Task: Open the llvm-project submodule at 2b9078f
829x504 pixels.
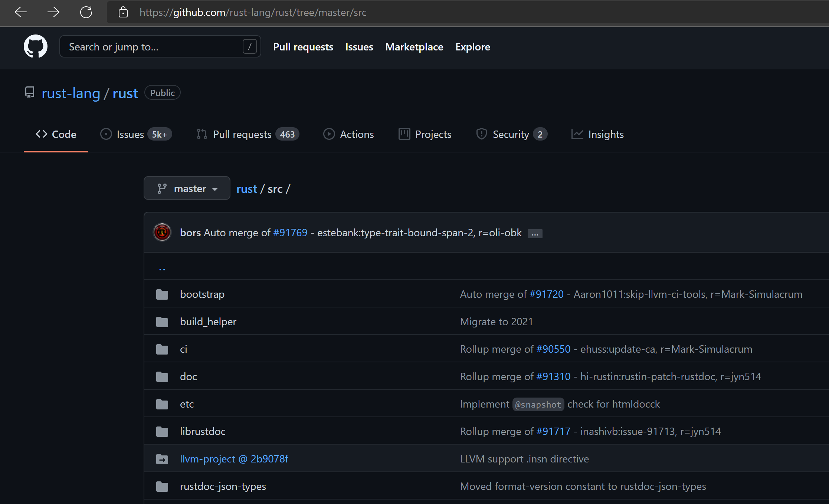Action: coord(234,459)
